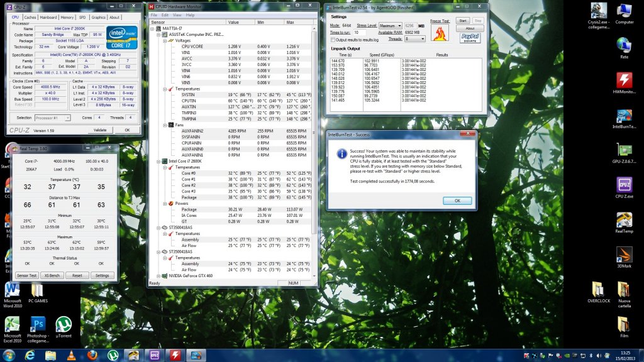
Task: Collapse the Fans node in HWMonitor
Action: point(165,125)
